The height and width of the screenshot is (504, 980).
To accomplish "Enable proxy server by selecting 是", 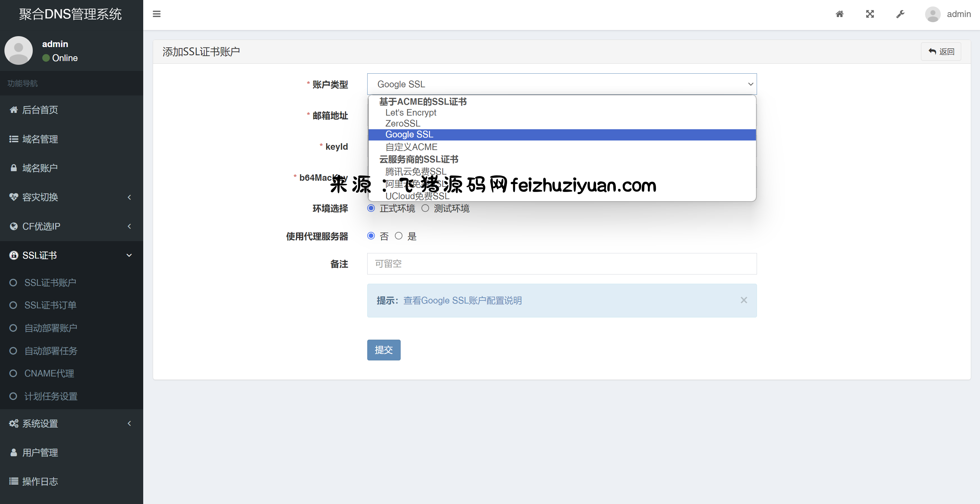I will 398,236.
